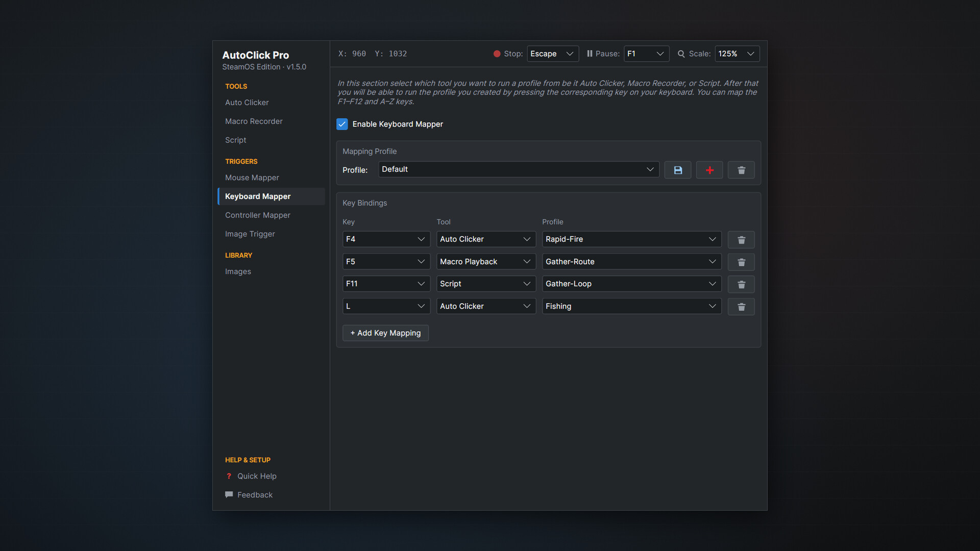
Task: Click the red record dot beside Stop
Action: click(497, 54)
